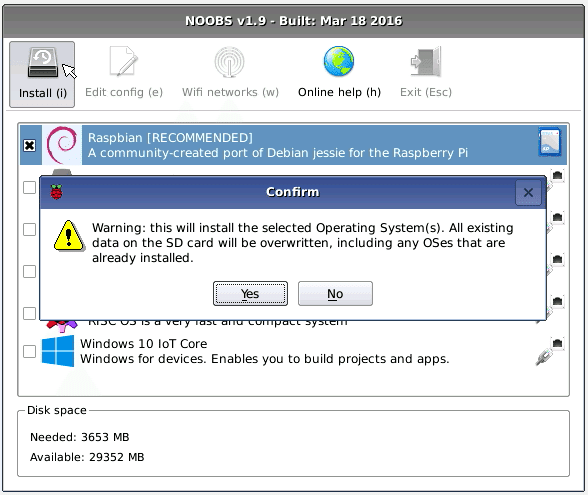Click the raspberry icon in Confirm title bar
Viewport: 588px width, 495px height.
[x=56, y=192]
